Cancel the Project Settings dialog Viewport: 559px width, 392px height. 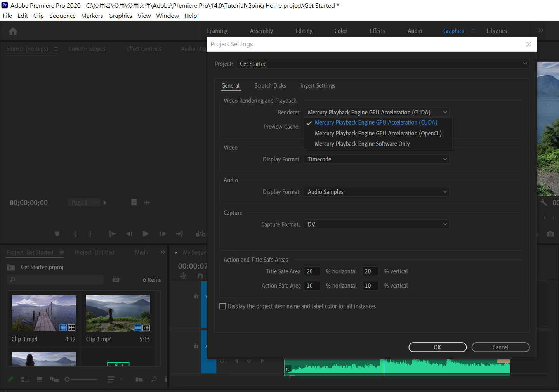[x=500, y=347]
